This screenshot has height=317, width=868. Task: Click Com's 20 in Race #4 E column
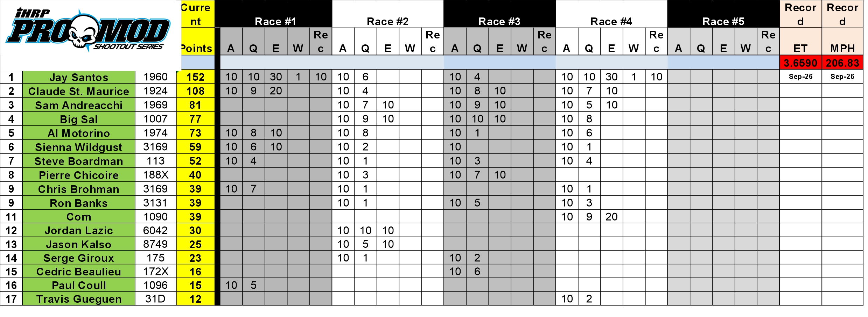pos(611,217)
